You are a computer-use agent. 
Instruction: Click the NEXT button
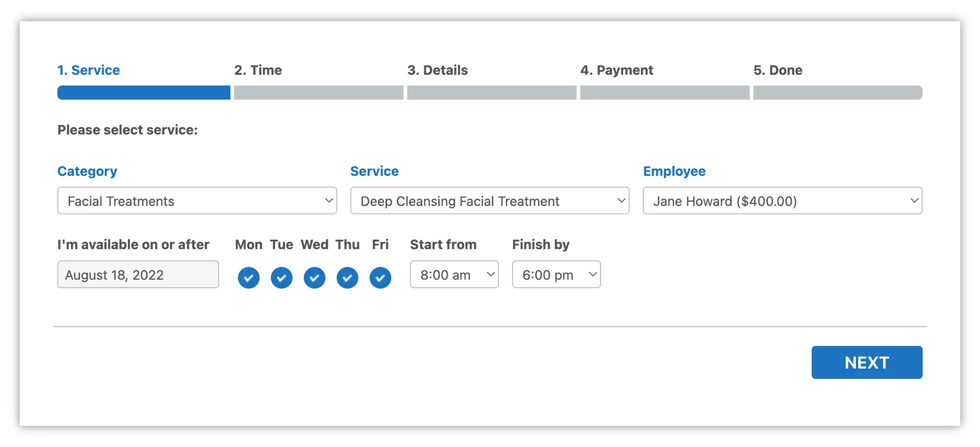[x=867, y=362]
